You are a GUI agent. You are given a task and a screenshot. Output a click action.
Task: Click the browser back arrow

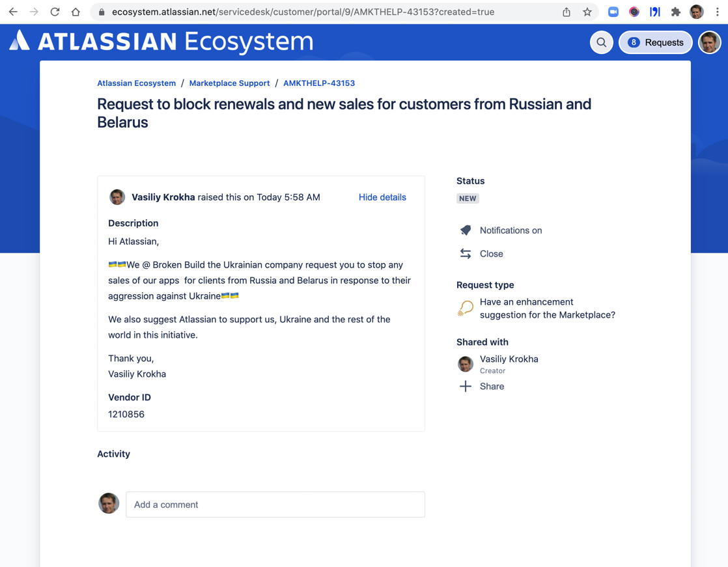[13, 12]
